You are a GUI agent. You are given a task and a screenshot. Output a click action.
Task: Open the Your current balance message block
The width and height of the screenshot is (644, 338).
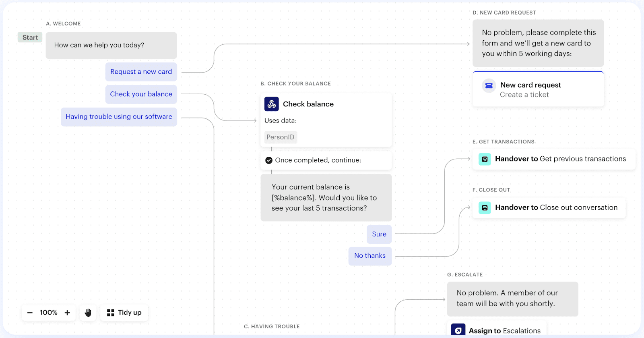coord(326,198)
